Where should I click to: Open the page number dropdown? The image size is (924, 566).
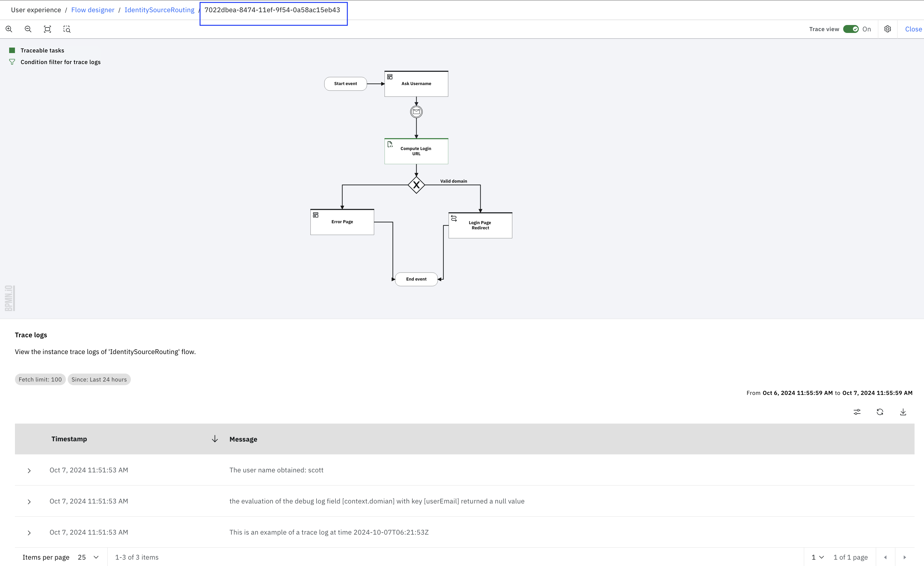[818, 557]
